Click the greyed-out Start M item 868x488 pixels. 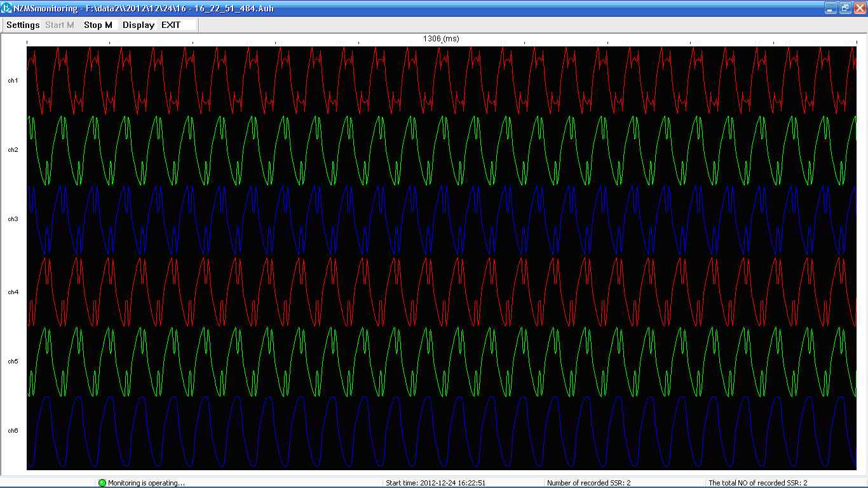60,25
